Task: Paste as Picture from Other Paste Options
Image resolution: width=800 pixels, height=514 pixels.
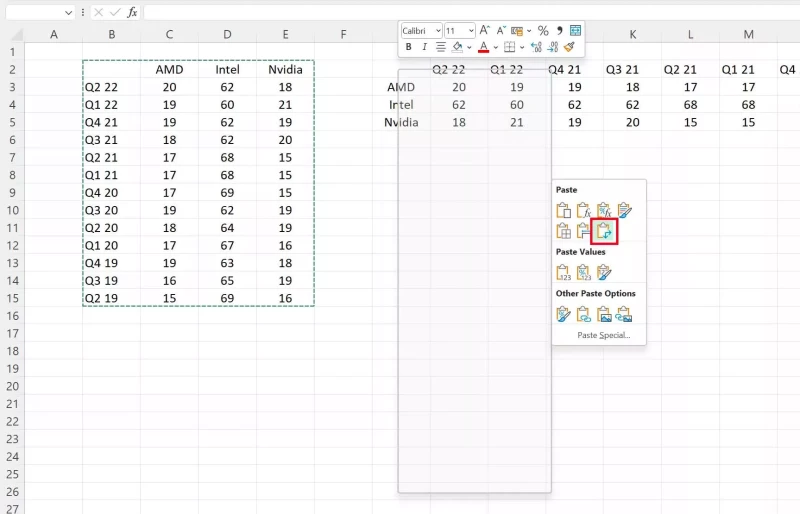Action: coord(604,314)
